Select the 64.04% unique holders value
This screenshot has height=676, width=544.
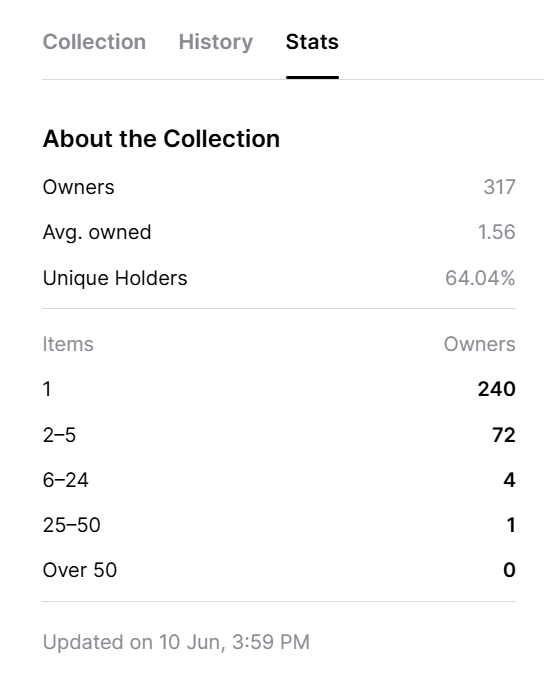(480, 278)
